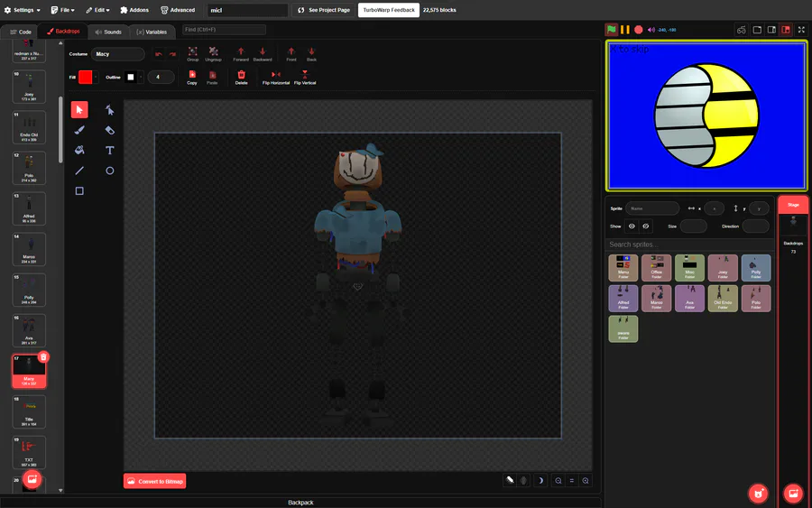Click the green flag to run
Image resolution: width=812 pixels, height=508 pixels.
coord(612,30)
